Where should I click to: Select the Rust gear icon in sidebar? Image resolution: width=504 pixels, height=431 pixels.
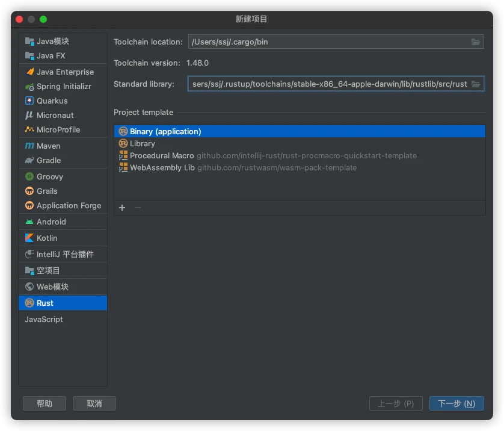click(29, 303)
